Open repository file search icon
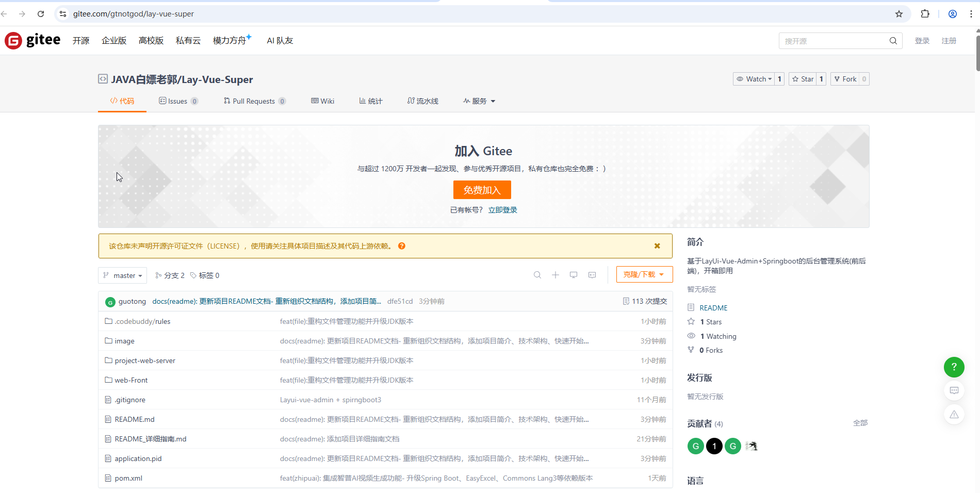This screenshot has width=980, height=493. pos(537,275)
